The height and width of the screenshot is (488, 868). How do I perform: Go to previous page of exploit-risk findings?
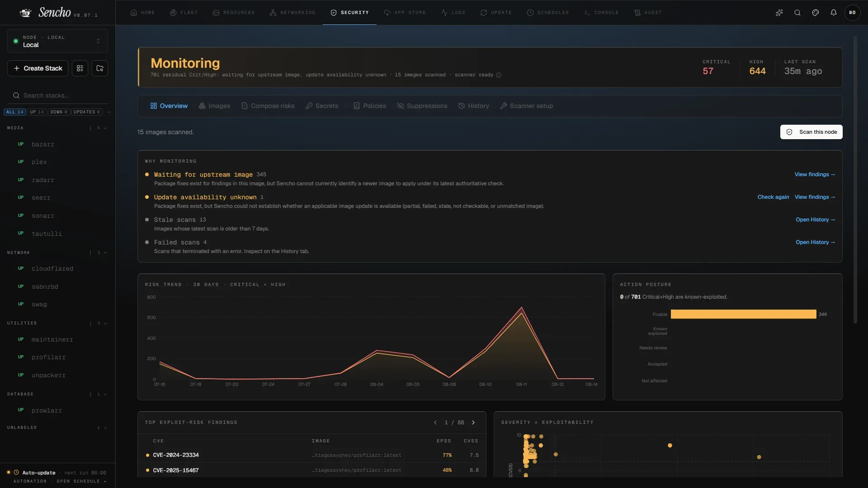point(435,422)
